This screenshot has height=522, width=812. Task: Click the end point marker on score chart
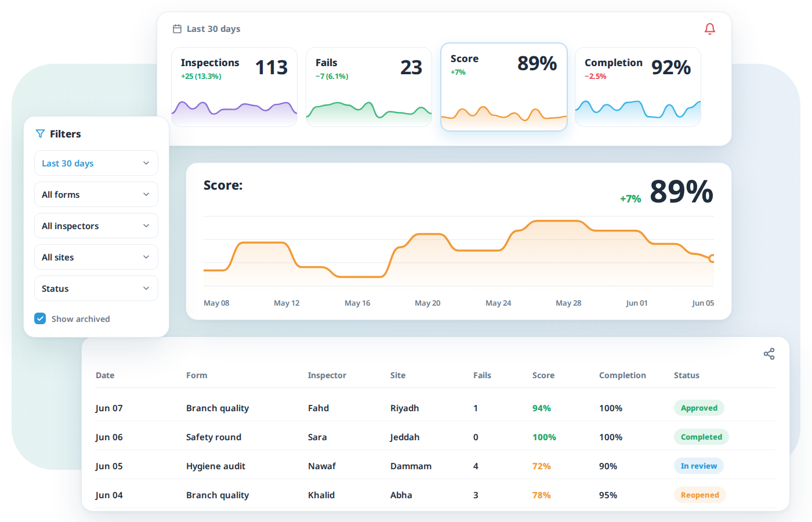coord(712,259)
